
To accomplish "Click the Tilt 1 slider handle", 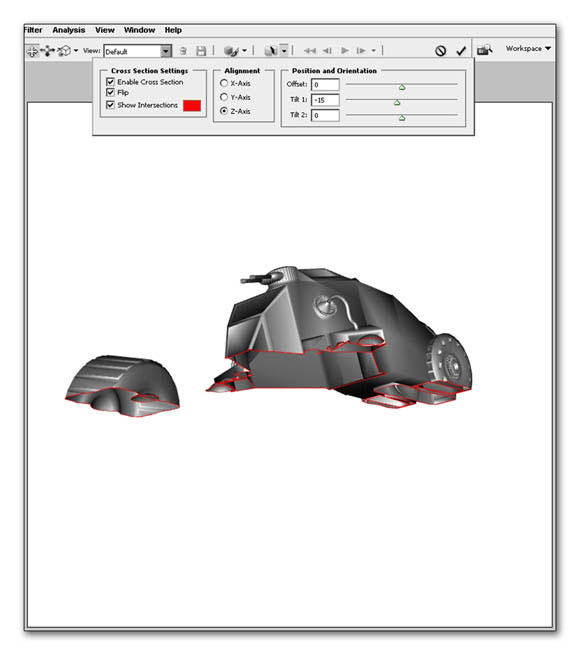I will coord(397,102).
